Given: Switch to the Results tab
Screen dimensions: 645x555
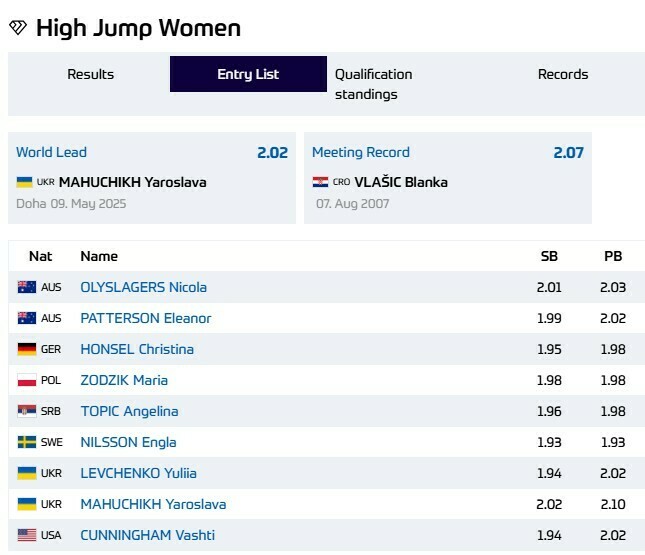Looking at the screenshot, I should pos(90,74).
